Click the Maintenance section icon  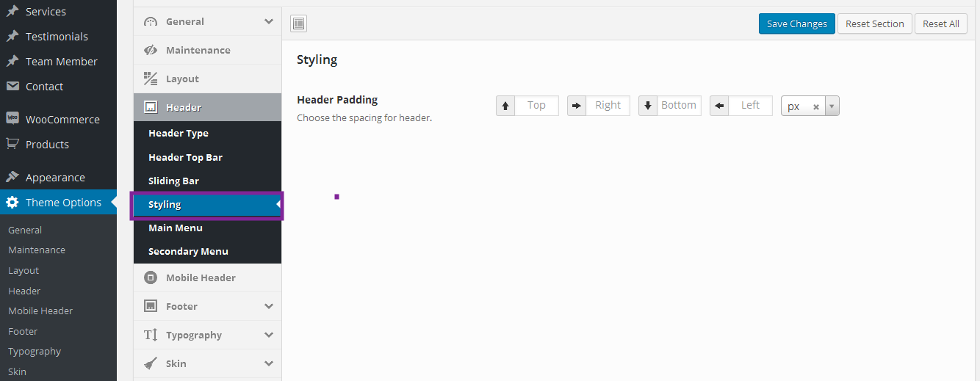[x=151, y=50]
